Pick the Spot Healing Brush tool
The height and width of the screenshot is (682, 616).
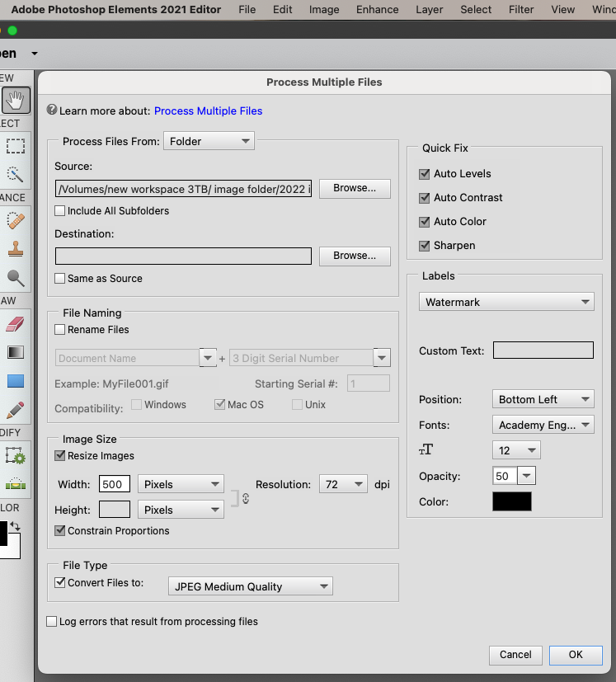16,220
